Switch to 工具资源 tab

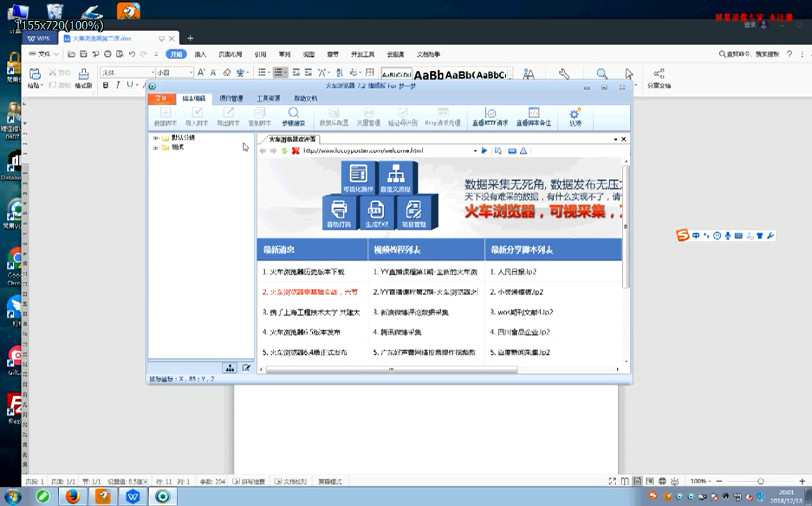(x=269, y=98)
